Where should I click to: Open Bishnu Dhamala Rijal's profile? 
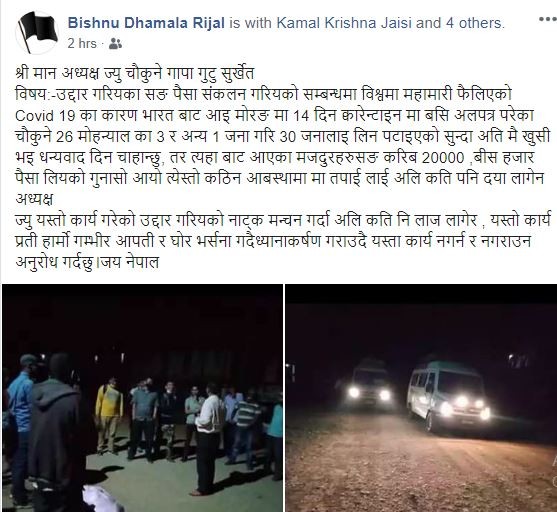click(x=146, y=23)
